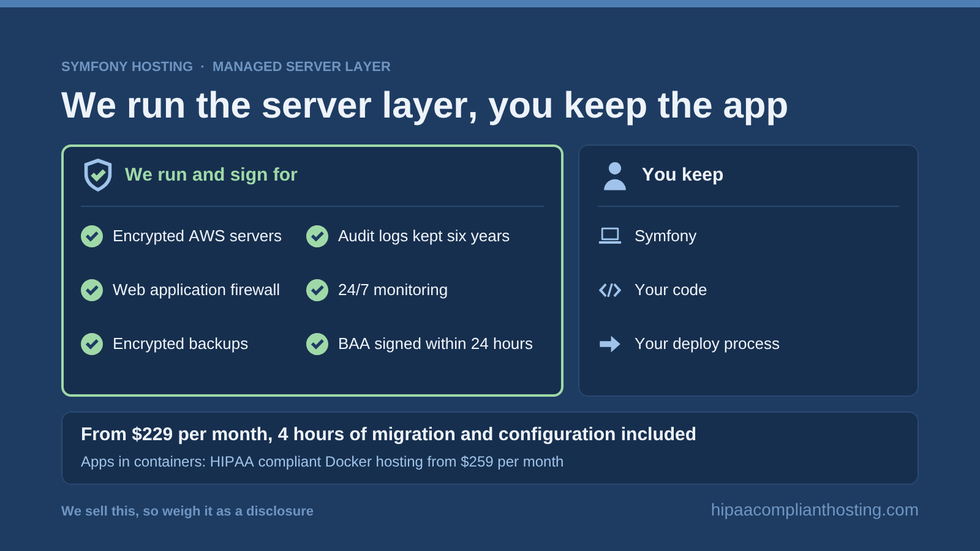
Task: Select 'Encrypted backups' text
Action: tap(180, 343)
